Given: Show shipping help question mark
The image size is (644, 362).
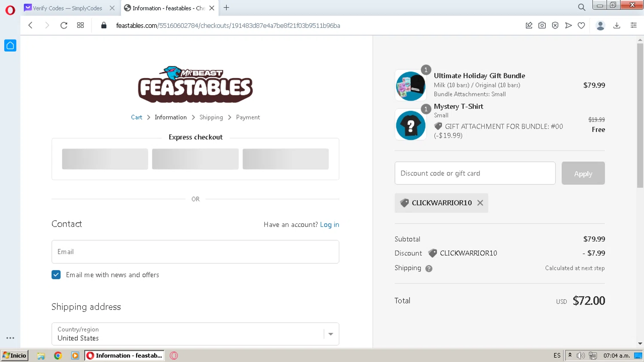Looking at the screenshot, I should tap(428, 268).
